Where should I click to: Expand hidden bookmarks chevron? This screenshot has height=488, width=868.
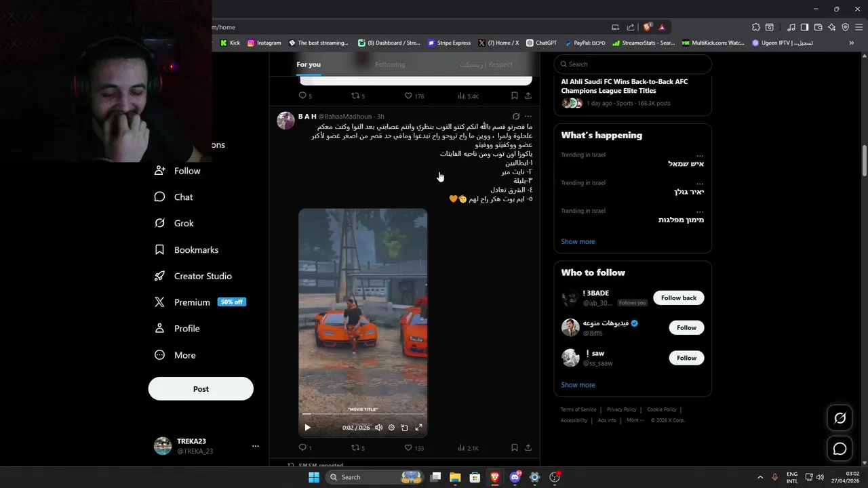pos(852,43)
